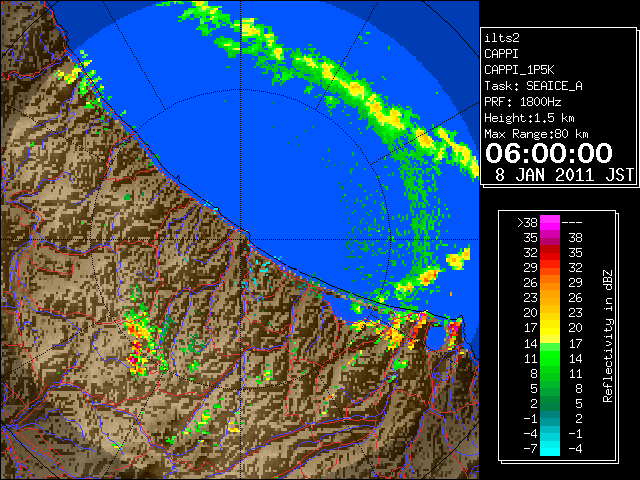Click the 'ilts2' site label

tap(502, 38)
